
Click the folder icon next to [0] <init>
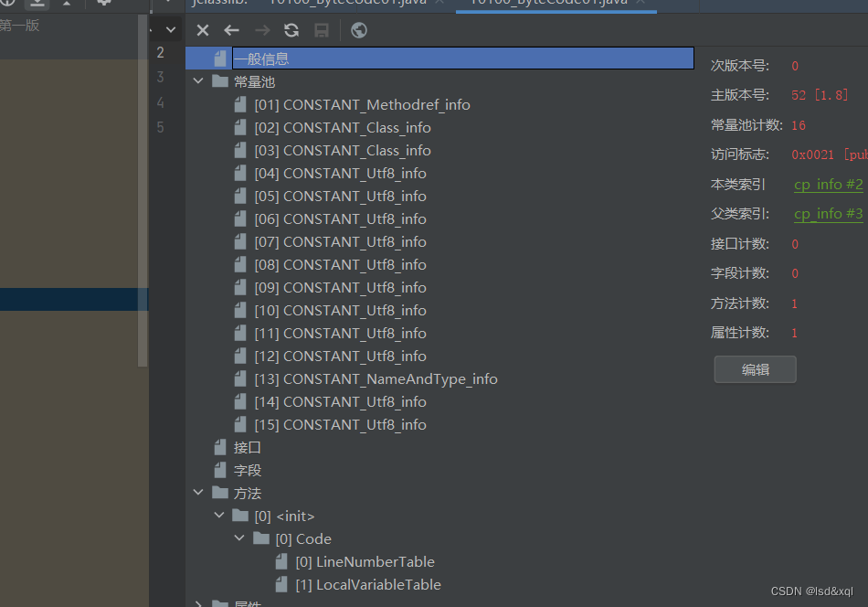(x=240, y=516)
